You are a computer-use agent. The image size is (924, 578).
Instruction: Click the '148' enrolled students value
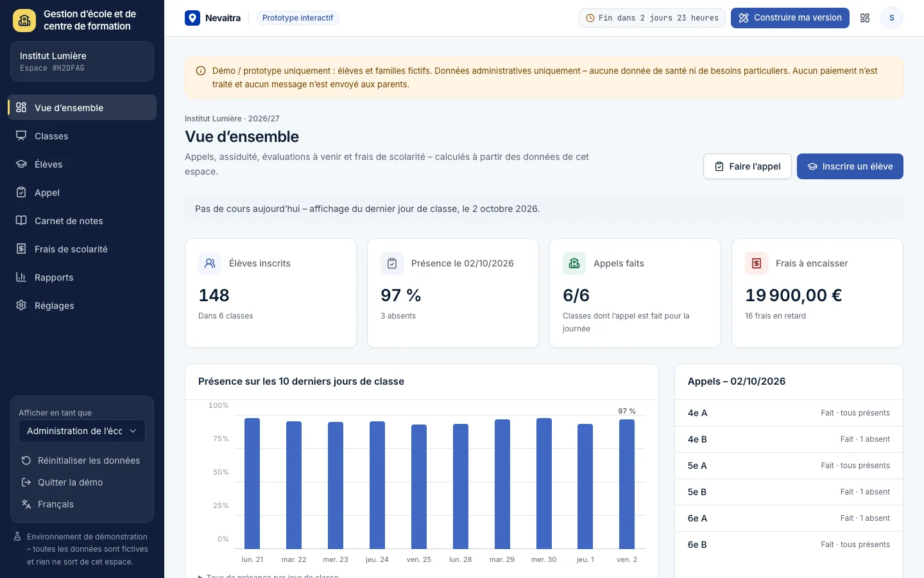(214, 295)
